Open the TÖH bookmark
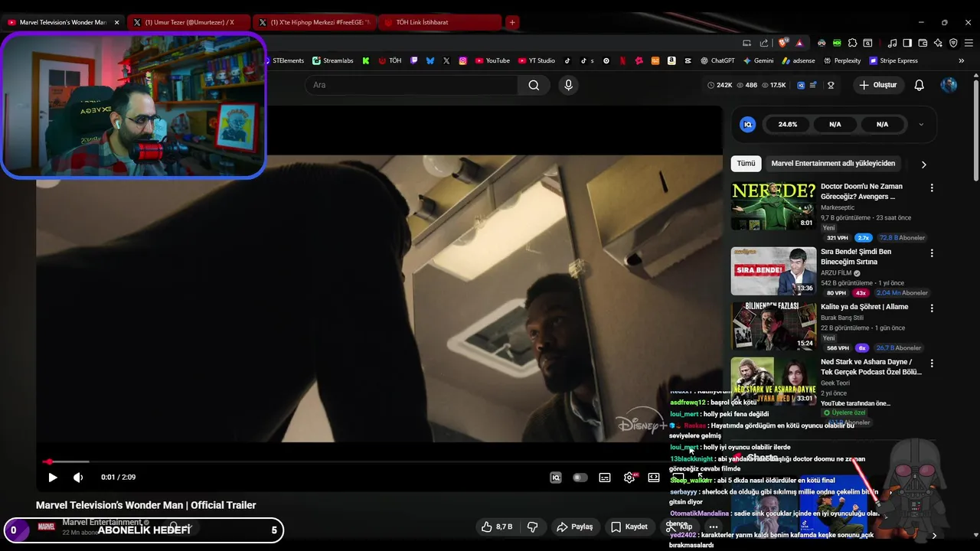Image resolution: width=980 pixels, height=551 pixels. [390, 60]
